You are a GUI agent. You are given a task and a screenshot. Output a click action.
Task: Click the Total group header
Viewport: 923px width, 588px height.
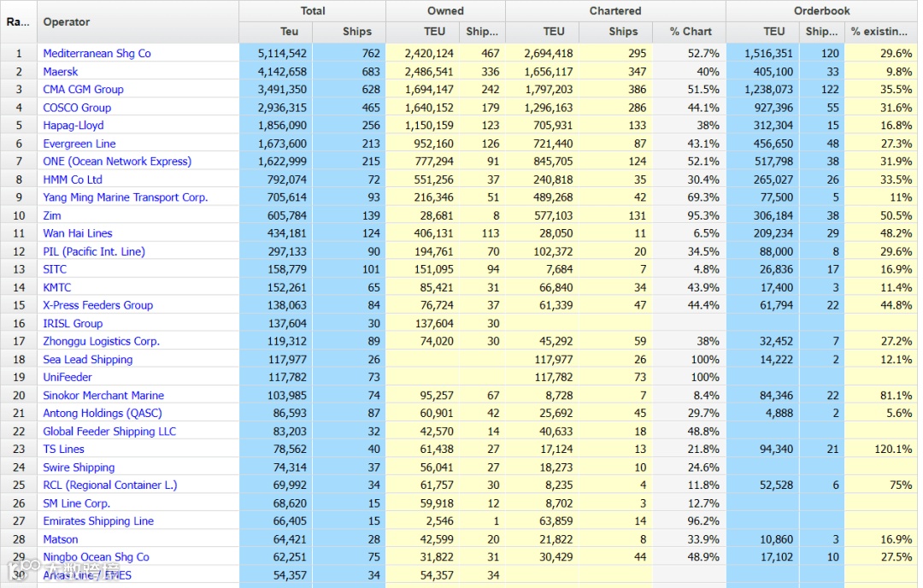313,10
